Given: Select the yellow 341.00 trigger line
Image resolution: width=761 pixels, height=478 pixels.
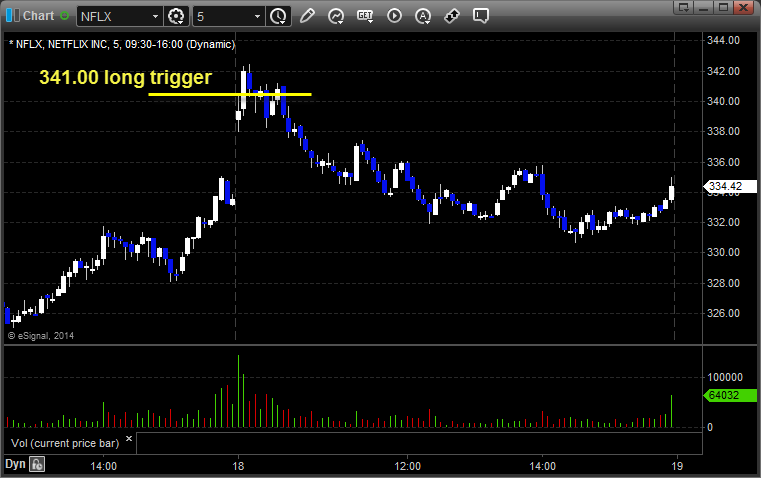Looking at the screenshot, I should click(x=230, y=94).
